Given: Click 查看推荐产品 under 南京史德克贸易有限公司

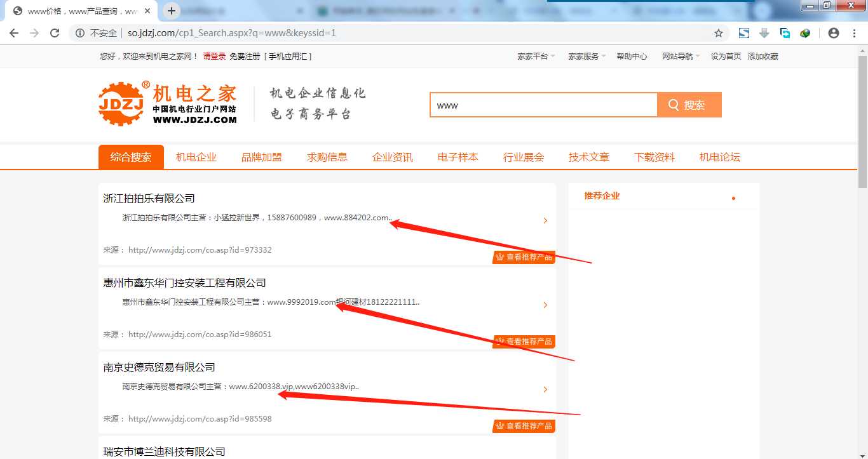Looking at the screenshot, I should [524, 426].
